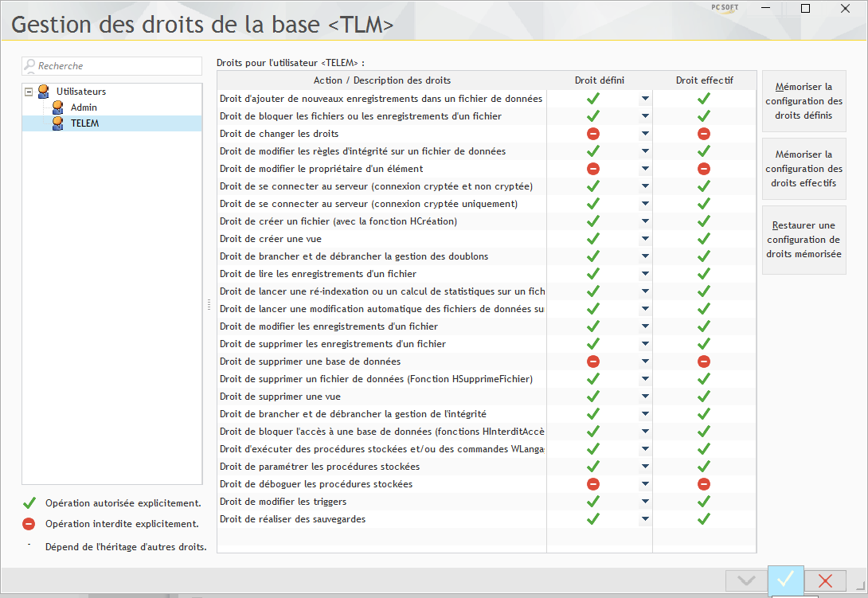The height and width of the screenshot is (598, 868).
Task: Open dropdown for 'Droit de modifier les triggers'
Action: [645, 502]
